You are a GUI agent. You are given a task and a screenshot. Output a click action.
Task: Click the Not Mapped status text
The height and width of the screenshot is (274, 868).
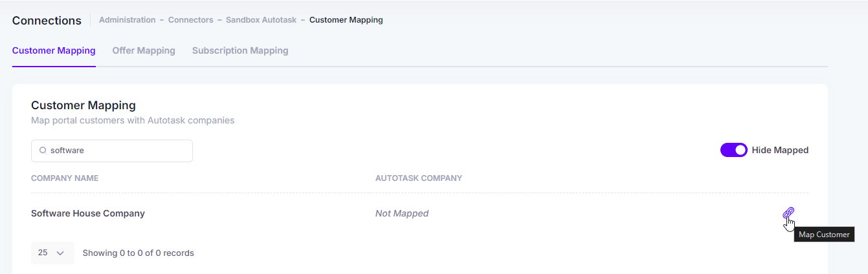[x=402, y=213]
